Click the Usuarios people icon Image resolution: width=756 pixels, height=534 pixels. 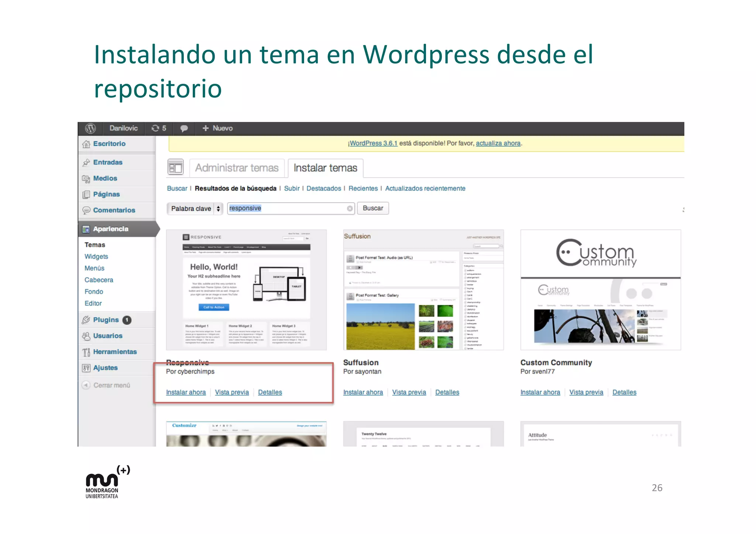(86, 336)
